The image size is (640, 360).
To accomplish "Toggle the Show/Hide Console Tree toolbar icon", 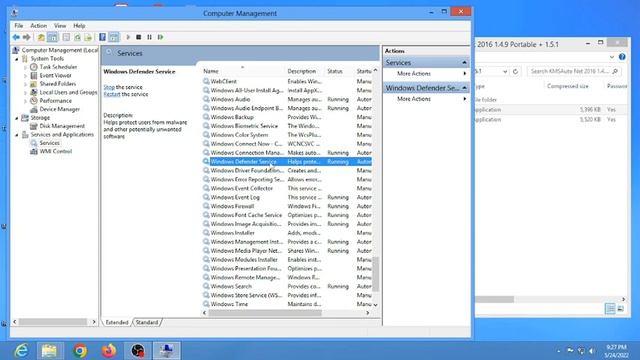I will 53,37.
